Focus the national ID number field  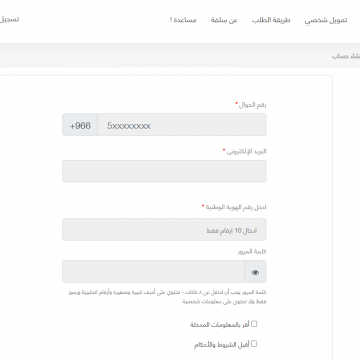pyautogui.click(x=164, y=230)
